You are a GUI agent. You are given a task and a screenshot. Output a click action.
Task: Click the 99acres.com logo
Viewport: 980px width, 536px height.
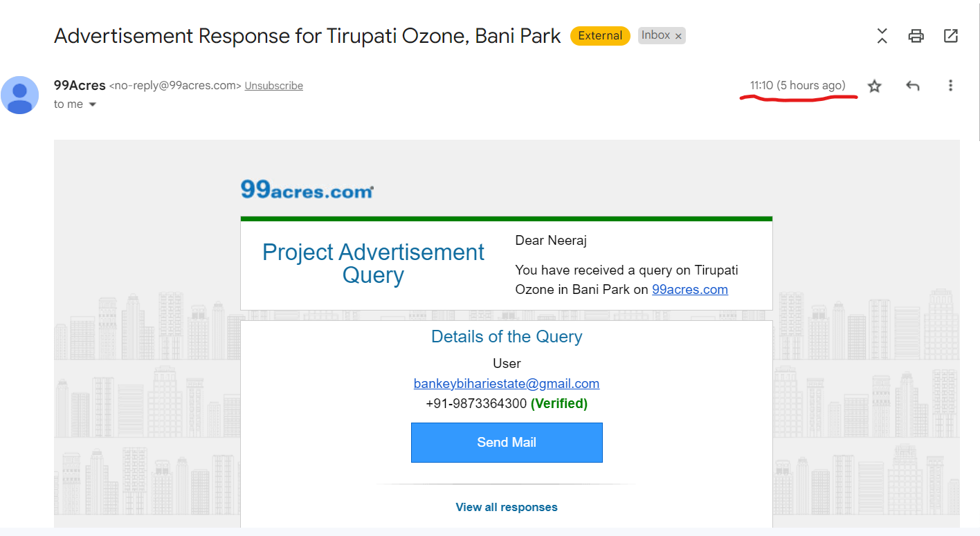(307, 190)
